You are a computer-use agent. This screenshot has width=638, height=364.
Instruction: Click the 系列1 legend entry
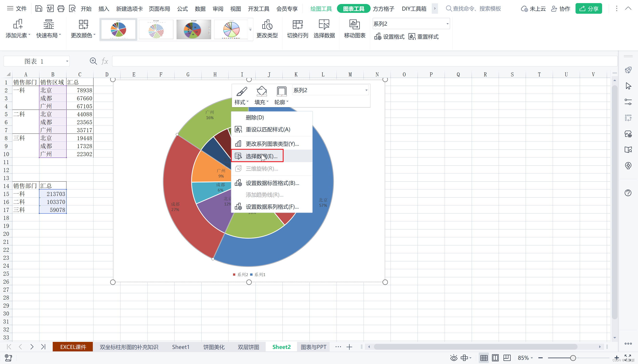coord(258,275)
